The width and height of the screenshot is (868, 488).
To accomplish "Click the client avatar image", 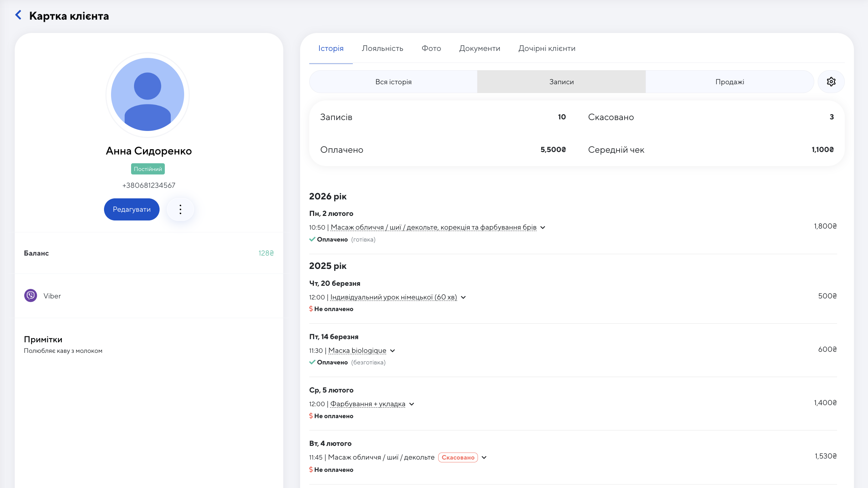I will [148, 95].
